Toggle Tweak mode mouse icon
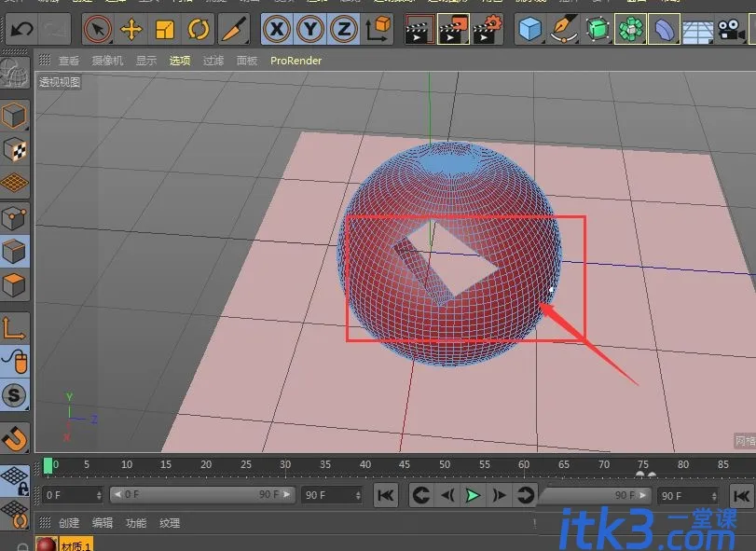Viewport: 756px width, 551px height. pos(15,362)
